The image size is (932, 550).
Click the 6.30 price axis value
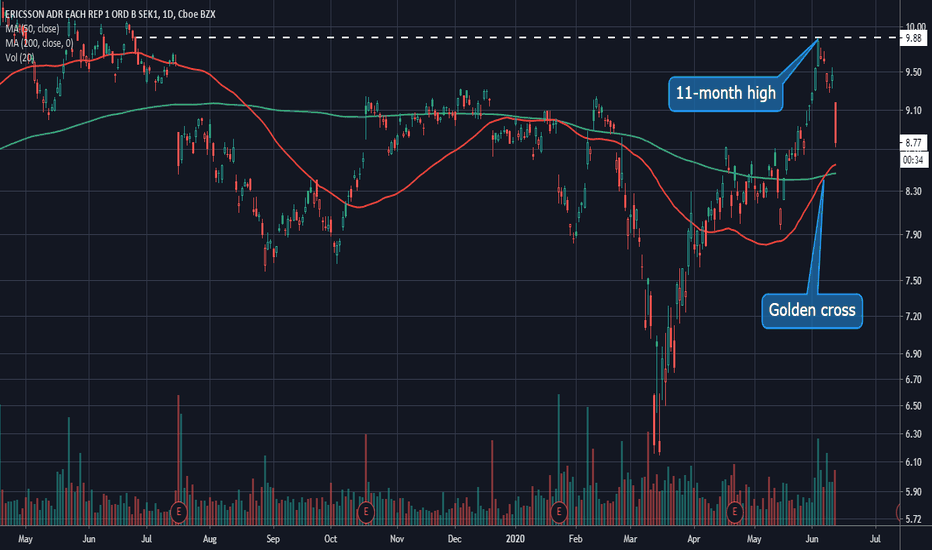pos(913,434)
